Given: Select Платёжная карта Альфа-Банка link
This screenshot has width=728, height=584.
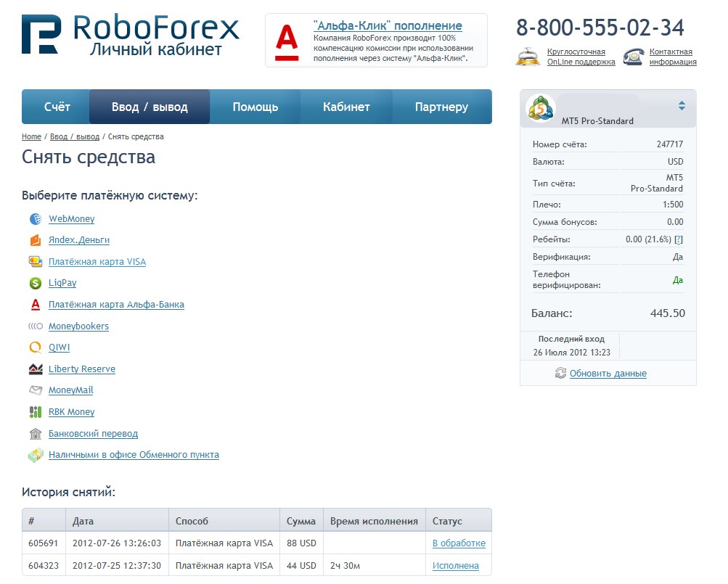Looking at the screenshot, I should [116, 305].
